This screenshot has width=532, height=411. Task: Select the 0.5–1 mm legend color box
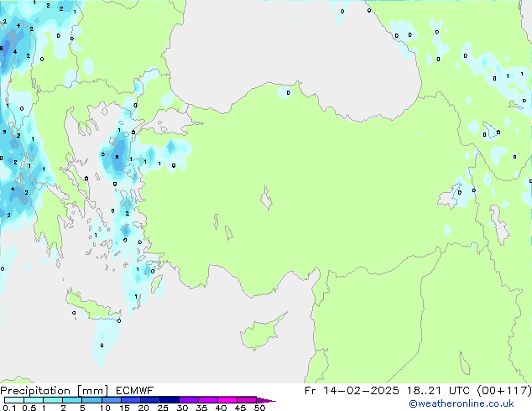point(34,400)
